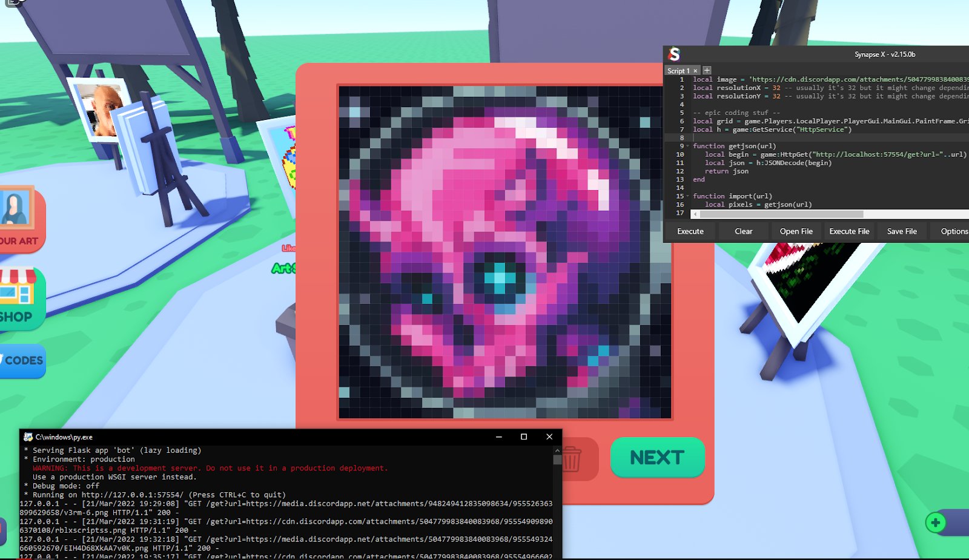Add a new script tab with plus
The height and width of the screenshot is (560, 969).
tap(707, 70)
